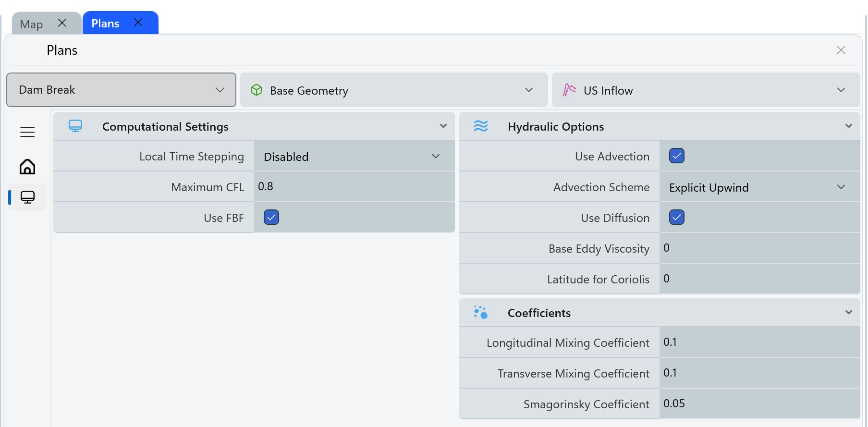Toggle the Use Advection checkbox
Image resolution: width=868 pixels, height=427 pixels.
(677, 156)
